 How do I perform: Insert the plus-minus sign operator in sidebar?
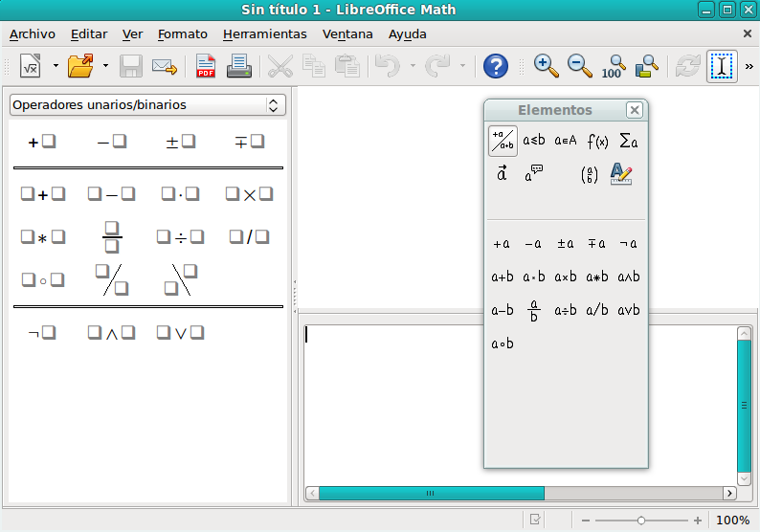click(180, 142)
